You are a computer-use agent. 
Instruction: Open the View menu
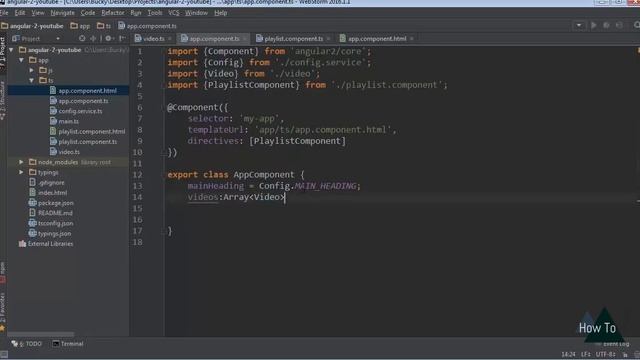click(38, 13)
